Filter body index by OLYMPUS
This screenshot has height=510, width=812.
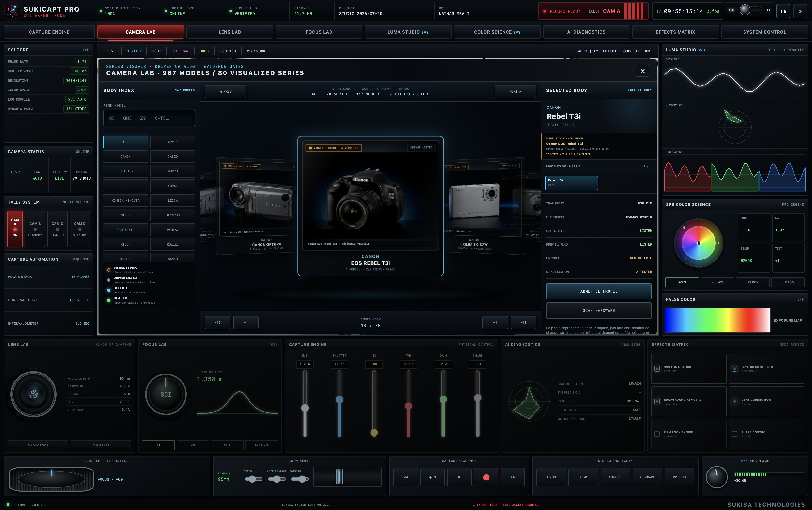tap(173, 215)
